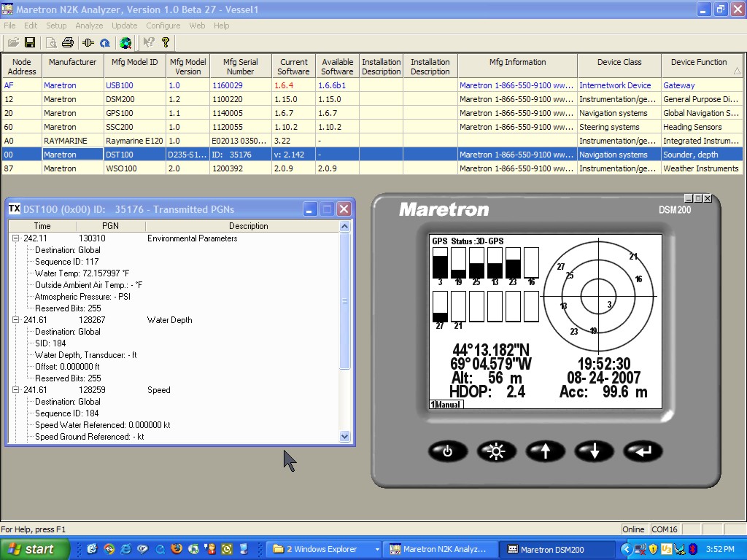
Task: Click the blue Refresh arrow toolbar icon
Action: pyautogui.click(x=105, y=43)
